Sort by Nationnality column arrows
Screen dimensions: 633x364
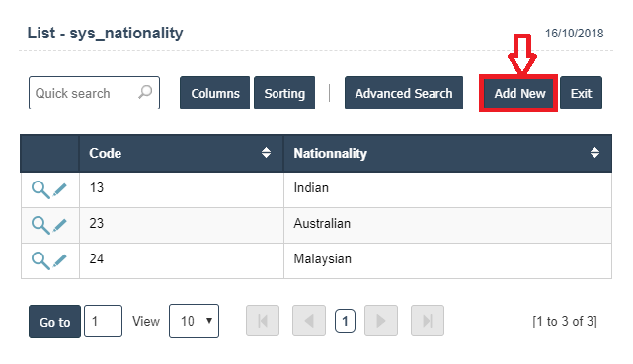[x=594, y=153]
